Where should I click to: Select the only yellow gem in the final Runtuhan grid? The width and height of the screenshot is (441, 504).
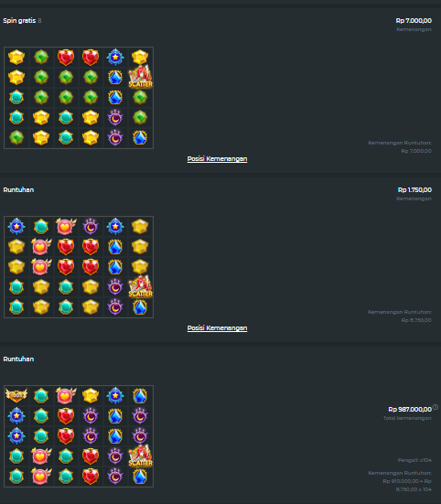pyautogui.click(x=91, y=395)
